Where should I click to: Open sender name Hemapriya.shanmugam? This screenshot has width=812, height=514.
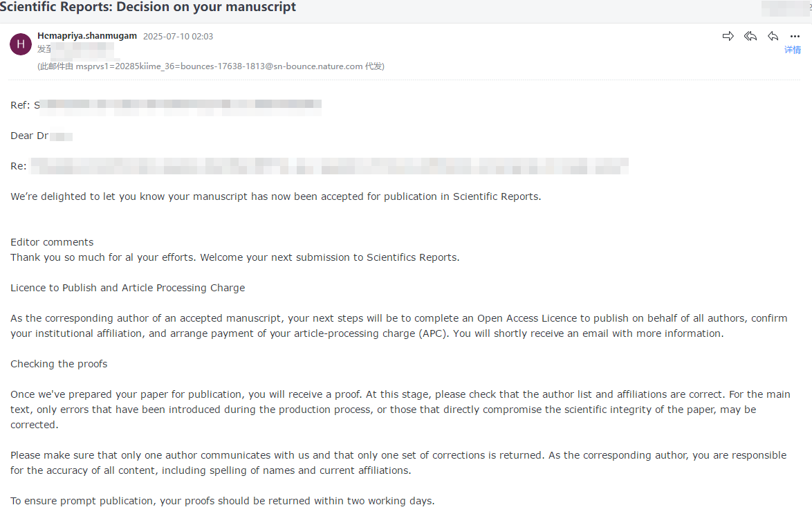click(87, 36)
